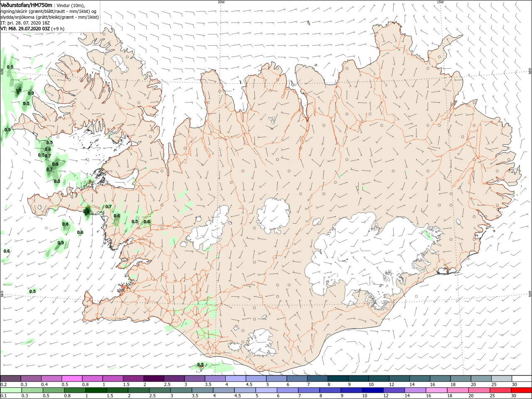The width and height of the screenshot is (532, 399).
Task: Click the pale grey 25 mm snow swatch
Action: (x=501, y=378)
